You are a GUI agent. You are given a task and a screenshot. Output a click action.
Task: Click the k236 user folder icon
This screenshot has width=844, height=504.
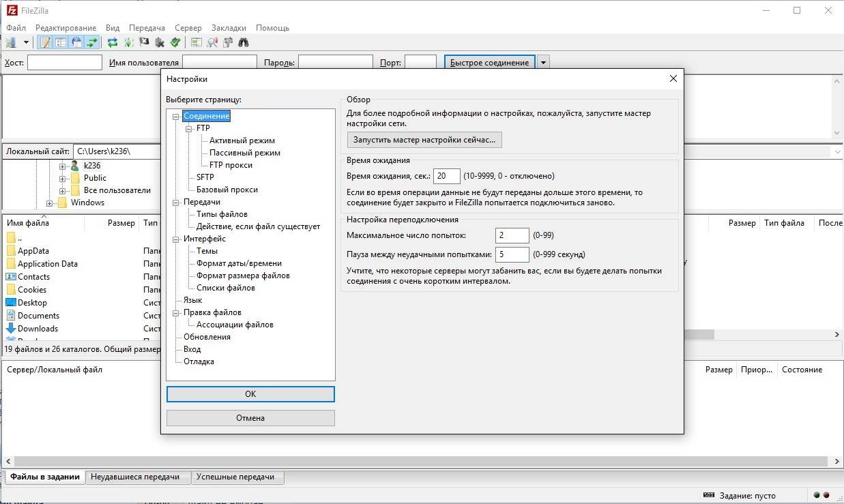[75, 166]
